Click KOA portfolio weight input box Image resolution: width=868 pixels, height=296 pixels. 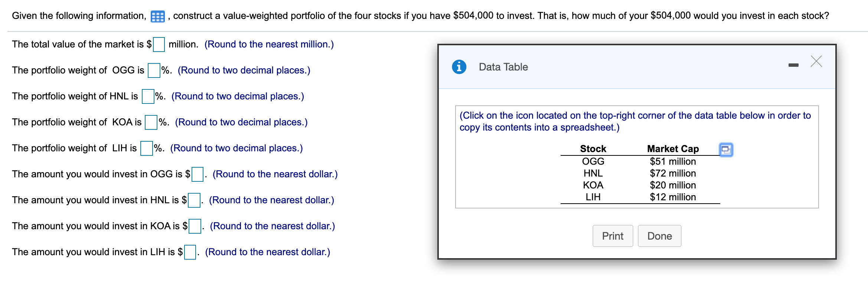[151, 122]
